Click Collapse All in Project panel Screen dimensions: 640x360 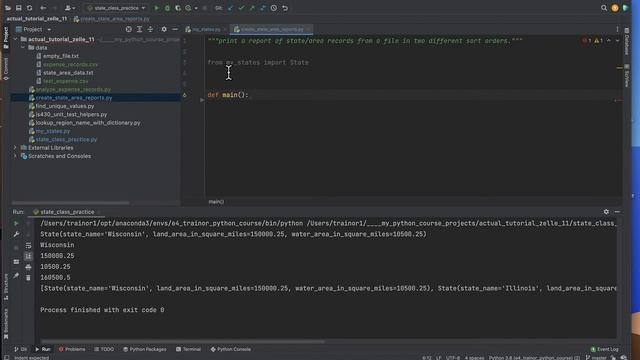pos(150,29)
